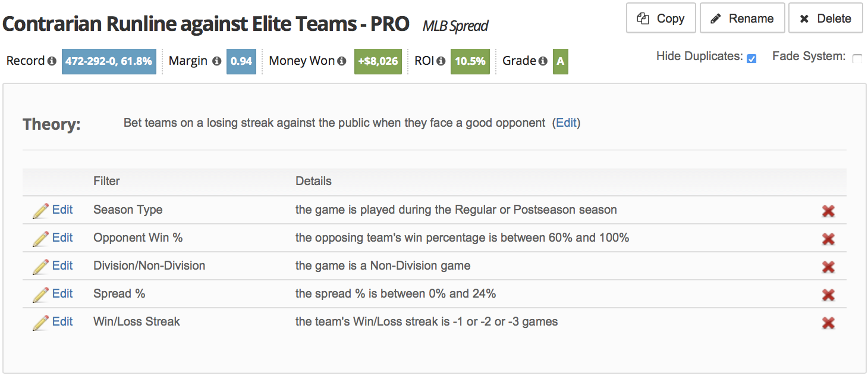
Task: Copy this betting system
Action: tap(661, 18)
